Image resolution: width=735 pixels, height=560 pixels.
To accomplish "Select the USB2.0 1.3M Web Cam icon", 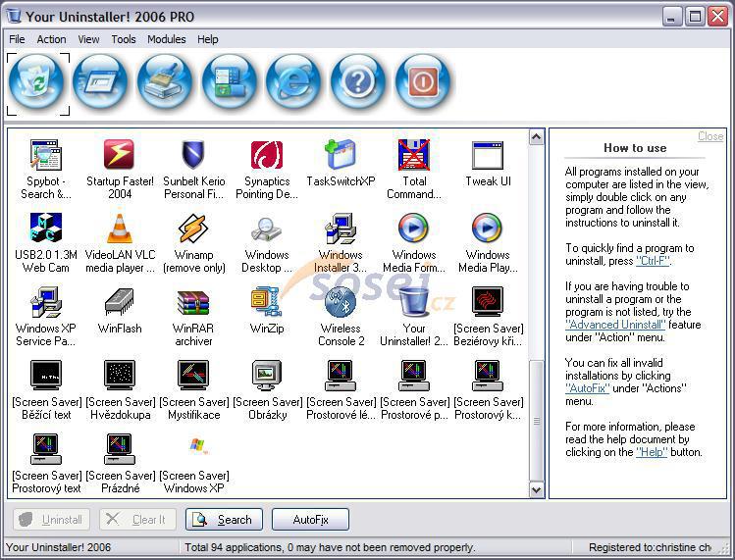I will click(x=46, y=228).
